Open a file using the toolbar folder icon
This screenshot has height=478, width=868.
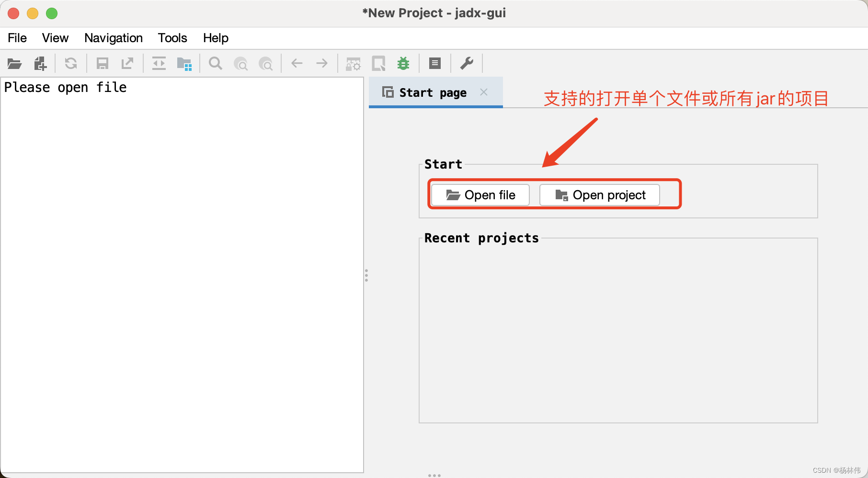pyautogui.click(x=14, y=63)
